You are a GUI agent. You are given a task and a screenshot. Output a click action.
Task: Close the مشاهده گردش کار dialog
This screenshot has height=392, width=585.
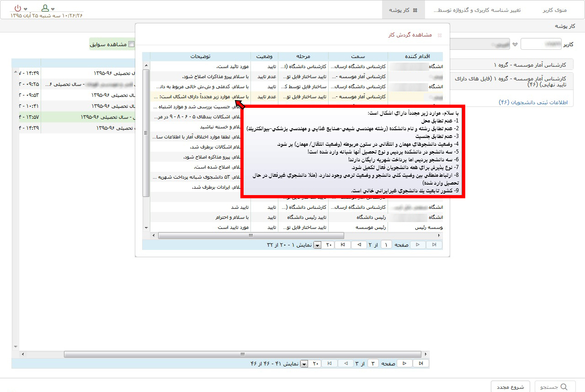point(440,35)
